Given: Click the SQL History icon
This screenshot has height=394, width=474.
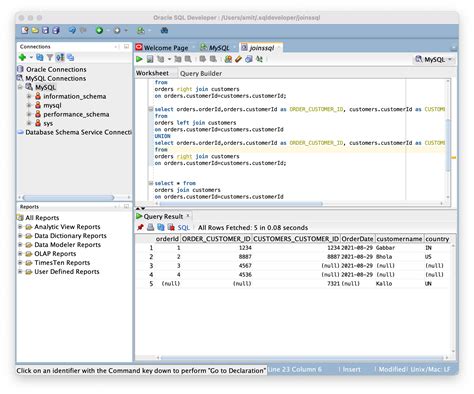Looking at the screenshot, I should (x=249, y=59).
